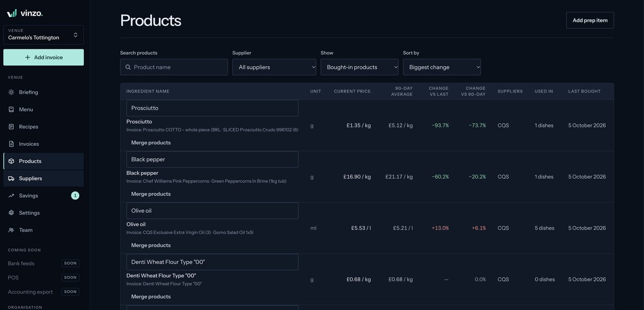The width and height of the screenshot is (644, 310).
Task: Click the Settings gear icon
Action: [x=11, y=213]
